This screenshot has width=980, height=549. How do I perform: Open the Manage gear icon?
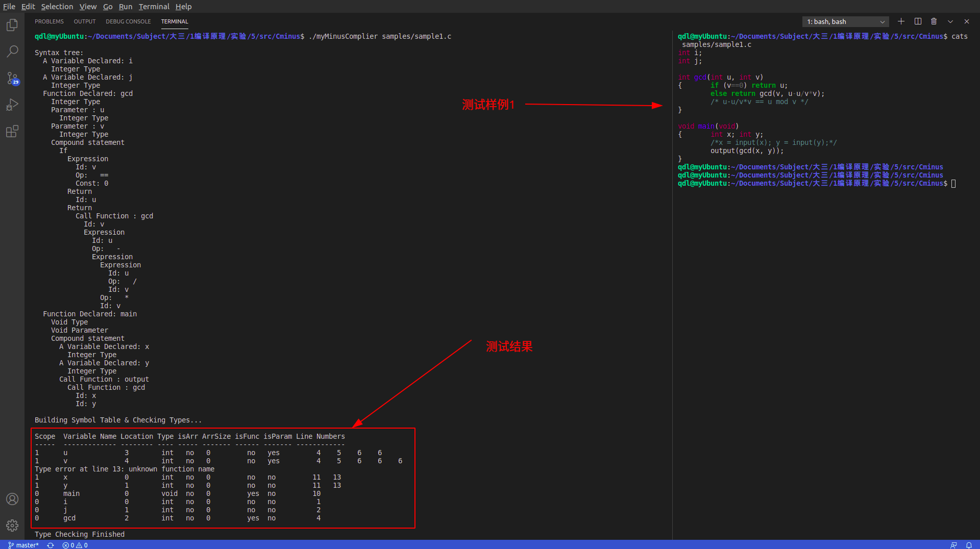(12, 526)
